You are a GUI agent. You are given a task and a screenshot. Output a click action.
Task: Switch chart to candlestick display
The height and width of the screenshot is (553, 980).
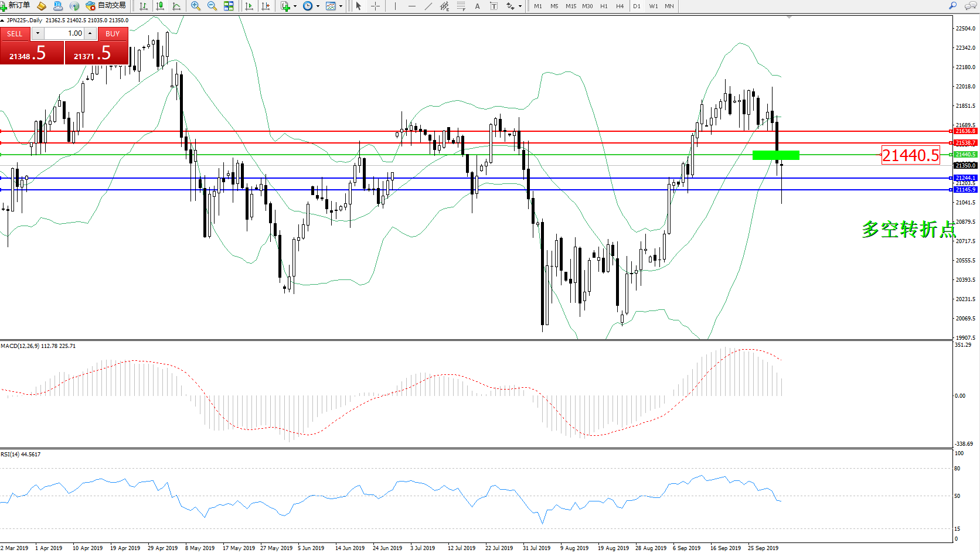click(x=160, y=6)
